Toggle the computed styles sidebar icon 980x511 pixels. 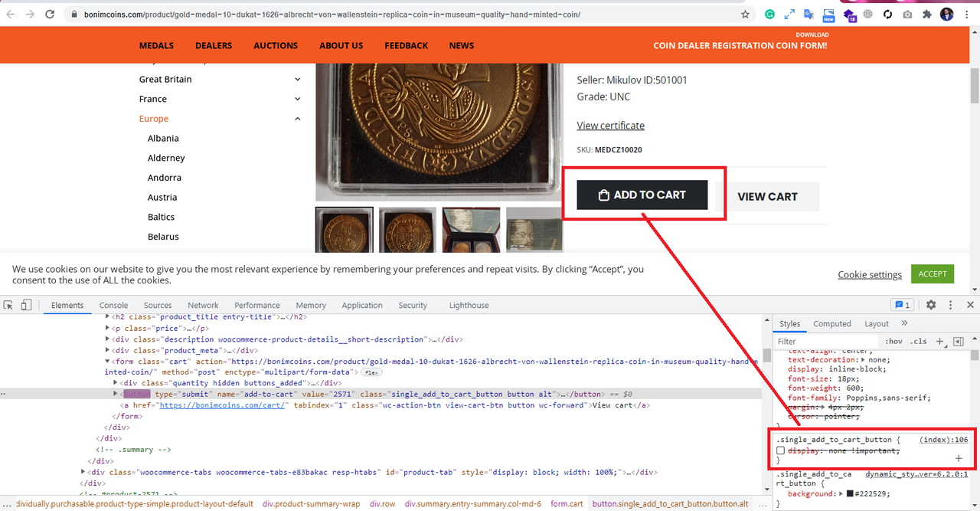pos(959,342)
